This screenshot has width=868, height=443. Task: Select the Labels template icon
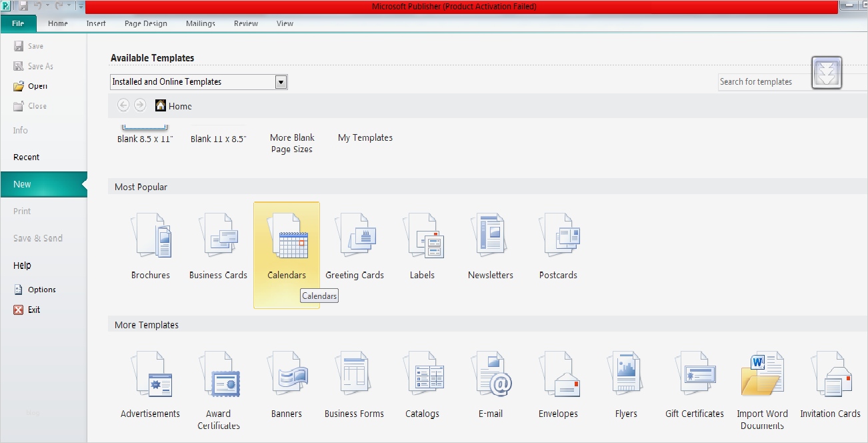pos(423,247)
